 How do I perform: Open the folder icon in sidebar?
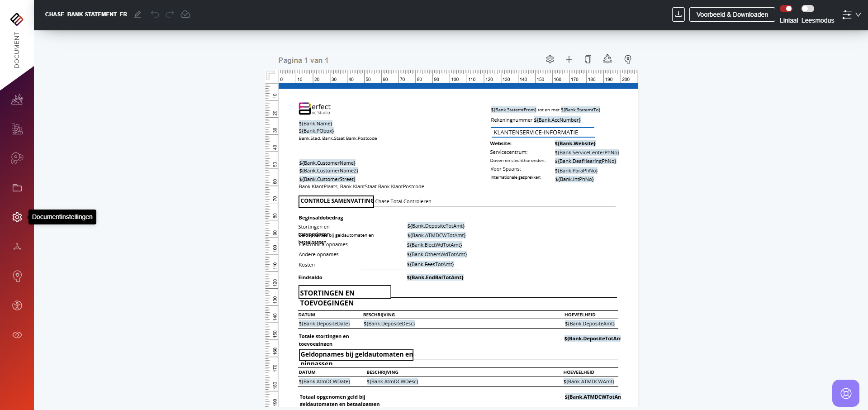[x=17, y=188]
